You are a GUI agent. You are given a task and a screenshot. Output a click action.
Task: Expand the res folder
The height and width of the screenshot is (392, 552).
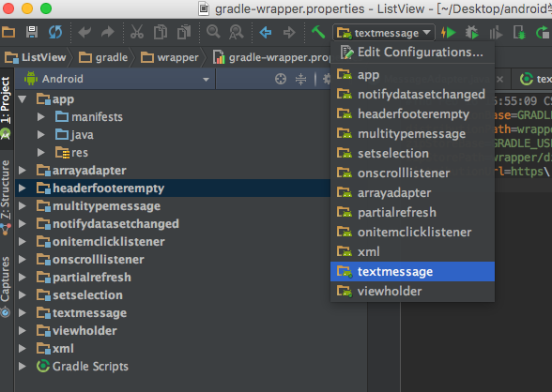[x=41, y=153]
